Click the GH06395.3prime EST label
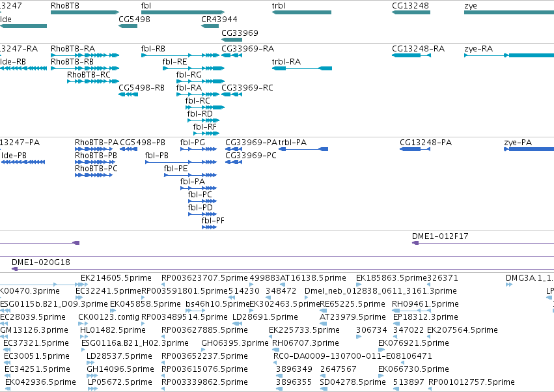This screenshot has width=554, height=392. click(235, 343)
